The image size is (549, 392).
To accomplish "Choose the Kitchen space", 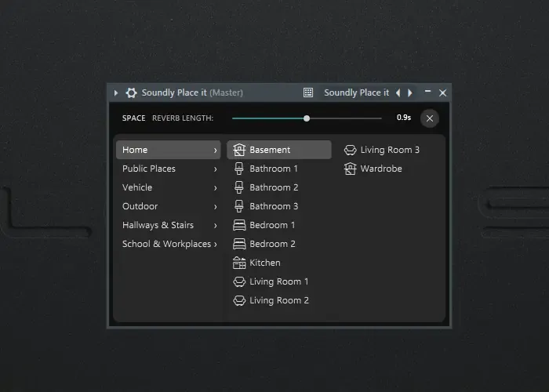I will [279, 263].
